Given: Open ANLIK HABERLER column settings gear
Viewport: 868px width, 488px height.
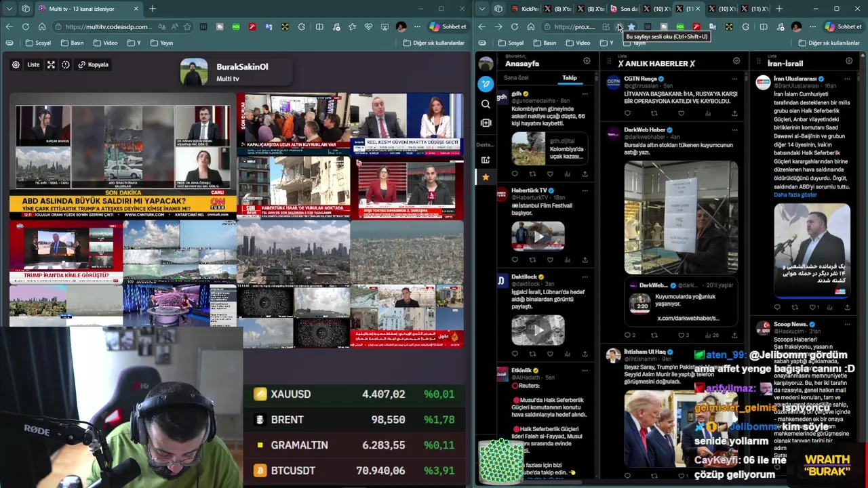Looking at the screenshot, I should [x=736, y=61].
